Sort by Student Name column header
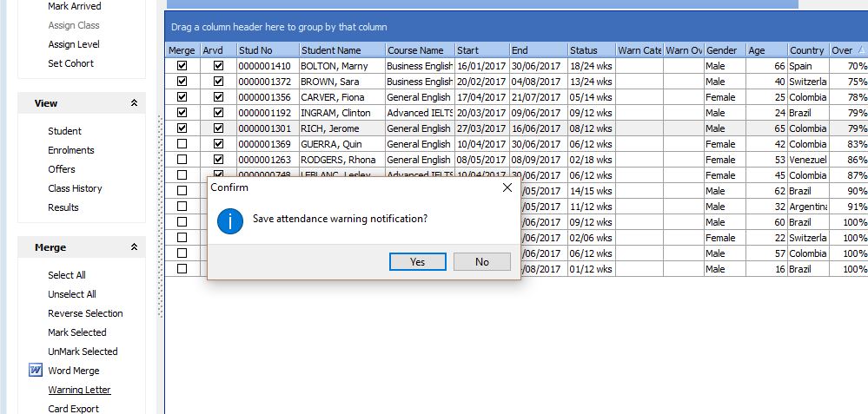Screen dimensions: 868x414 [330, 50]
